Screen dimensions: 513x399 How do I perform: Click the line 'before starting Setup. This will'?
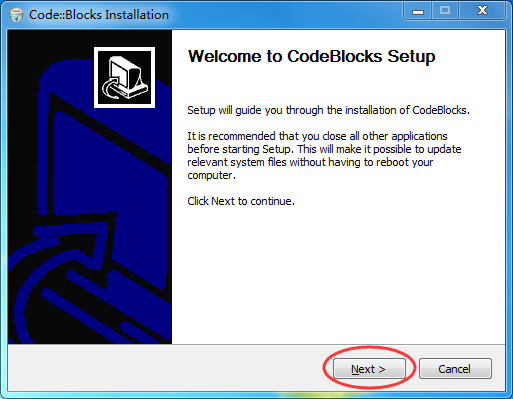[324, 149]
